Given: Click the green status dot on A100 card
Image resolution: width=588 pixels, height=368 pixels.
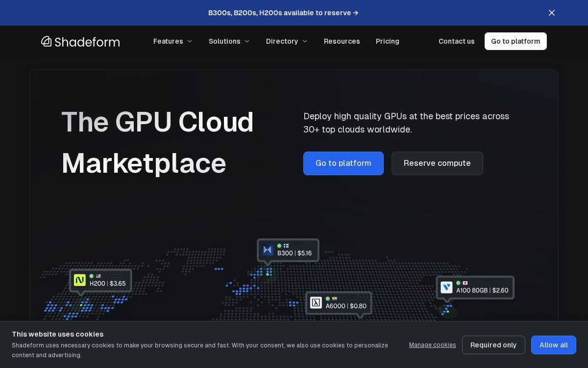Looking at the screenshot, I should 458,283.
